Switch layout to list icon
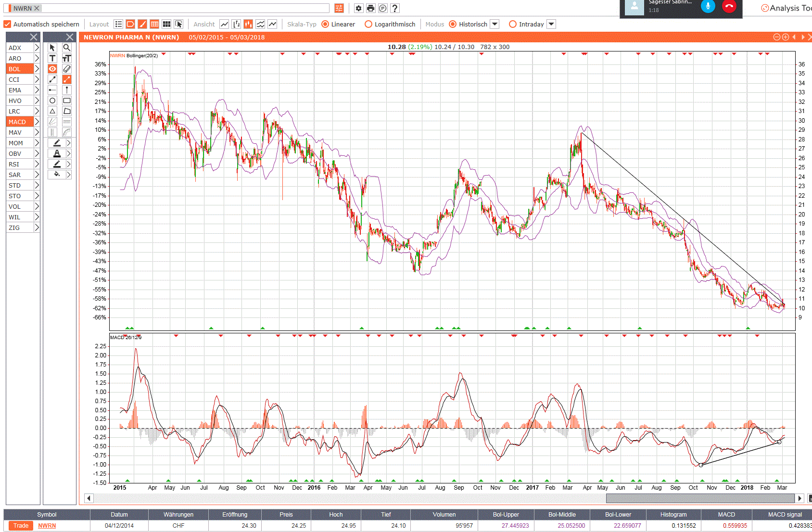Screen dimensions: 812x532 (118, 24)
